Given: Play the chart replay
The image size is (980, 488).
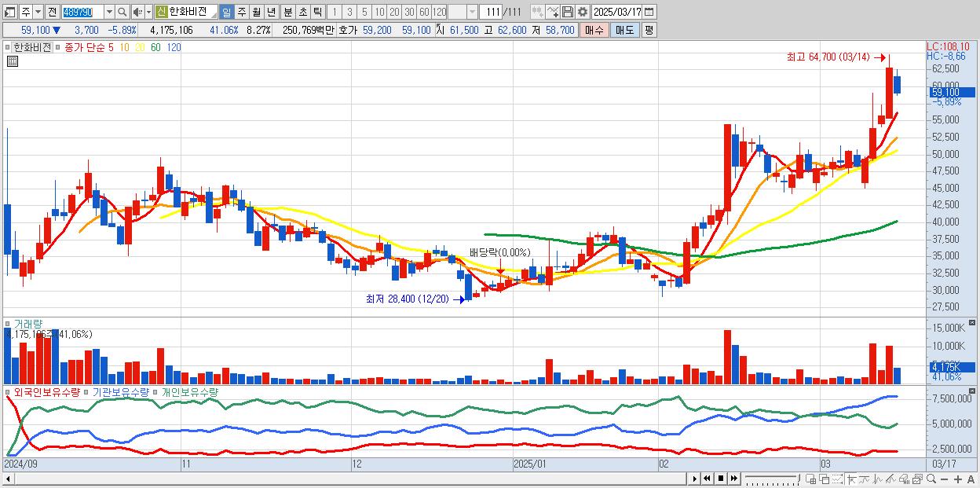Looking at the screenshot, I should point(695,479).
